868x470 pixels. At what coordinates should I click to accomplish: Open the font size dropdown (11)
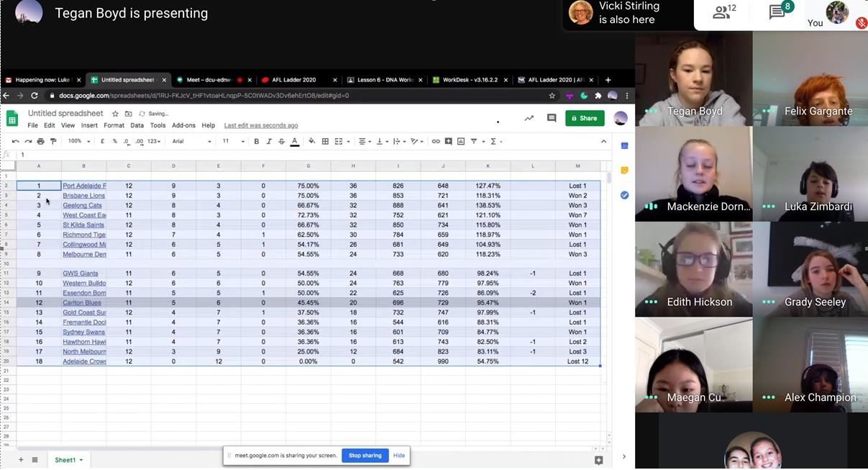tap(234, 141)
